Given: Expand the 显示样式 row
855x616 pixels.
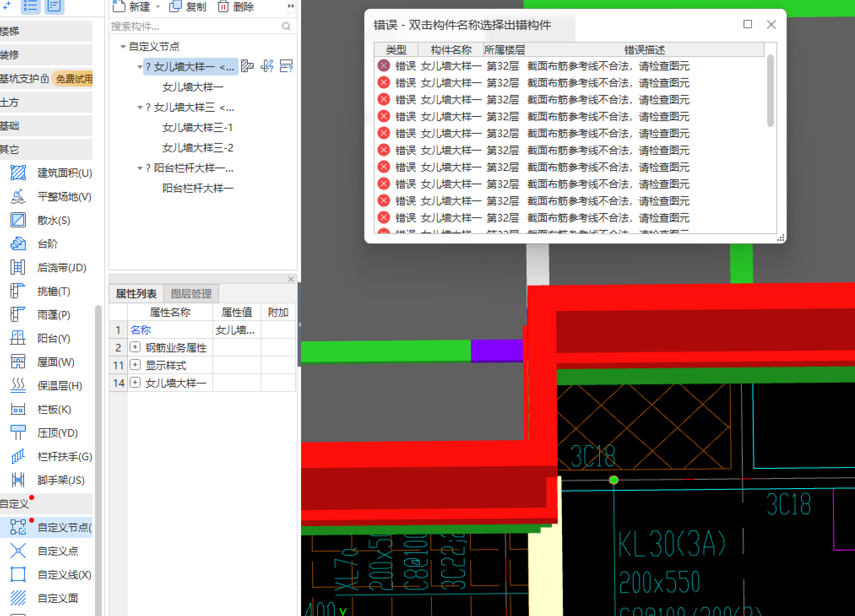Looking at the screenshot, I should click(135, 365).
